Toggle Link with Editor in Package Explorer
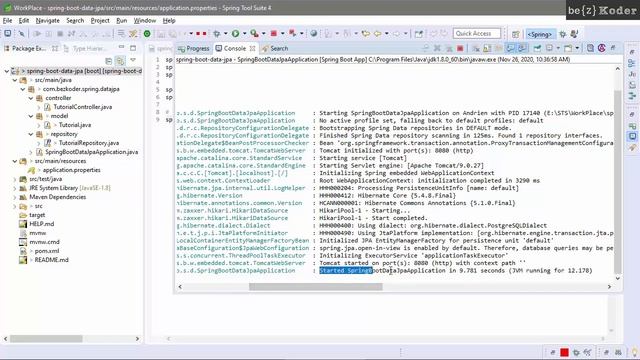 pos(120,61)
